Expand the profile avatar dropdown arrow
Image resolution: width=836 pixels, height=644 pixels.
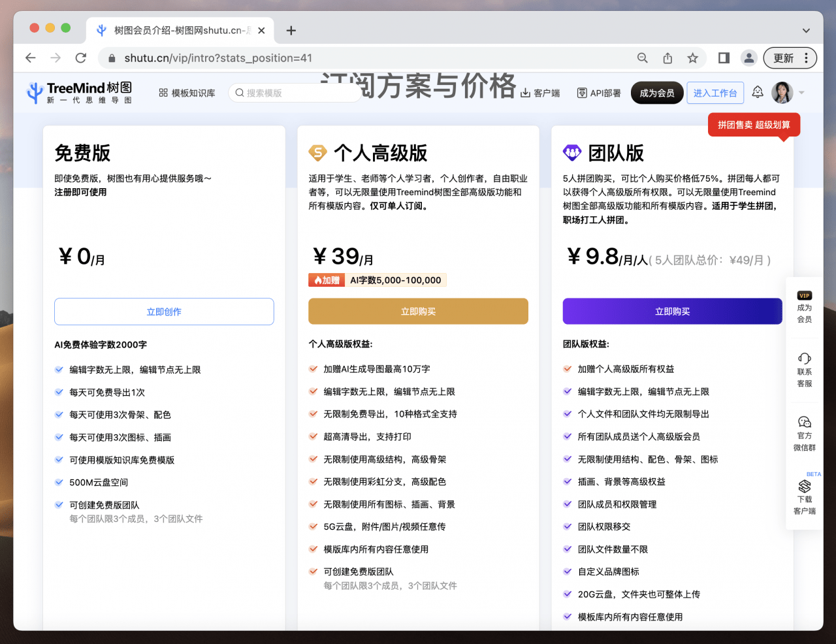point(801,92)
